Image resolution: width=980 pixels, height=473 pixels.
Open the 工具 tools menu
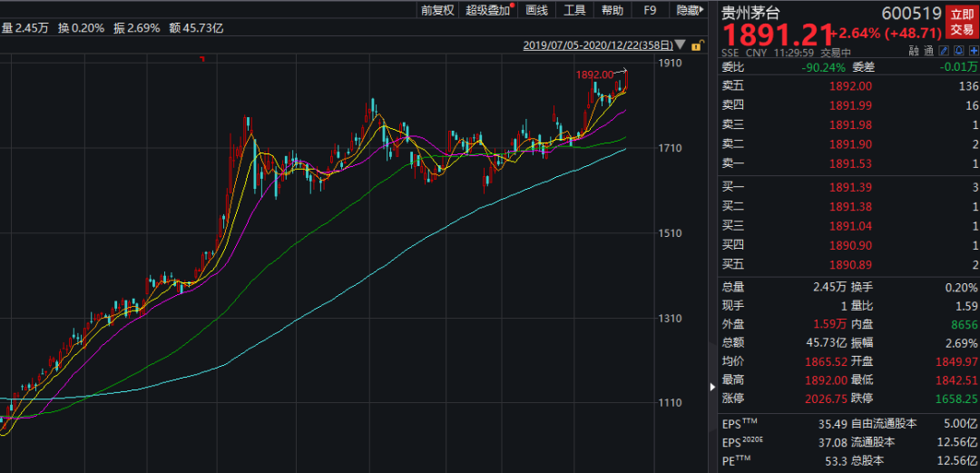(x=574, y=11)
